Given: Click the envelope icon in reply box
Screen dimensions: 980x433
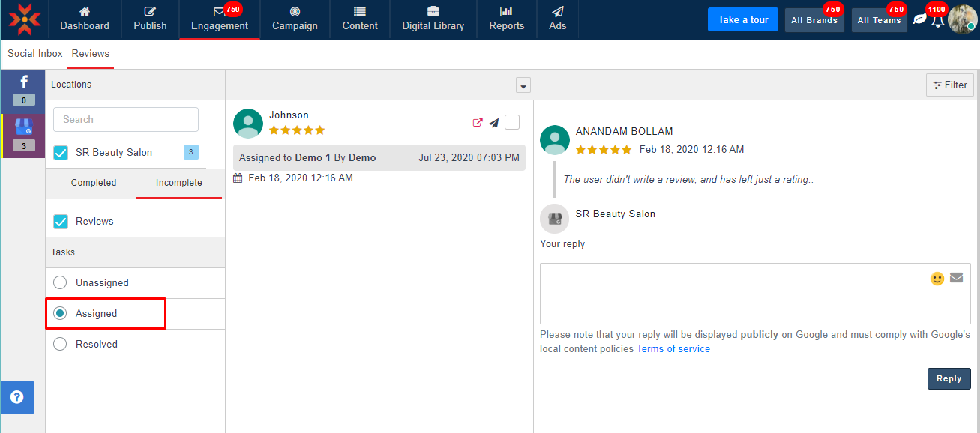Looking at the screenshot, I should [x=956, y=278].
